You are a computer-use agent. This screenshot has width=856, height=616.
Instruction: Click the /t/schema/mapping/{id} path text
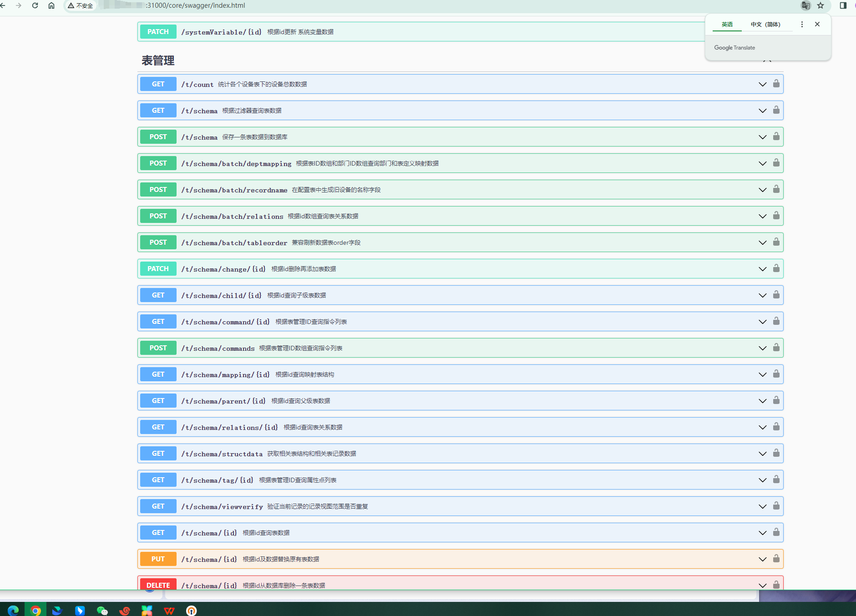[x=226, y=375]
